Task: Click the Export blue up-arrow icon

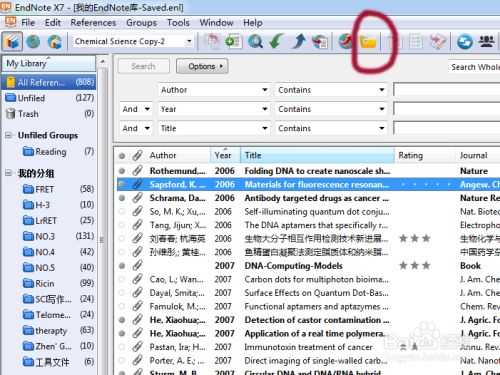Action: (299, 42)
